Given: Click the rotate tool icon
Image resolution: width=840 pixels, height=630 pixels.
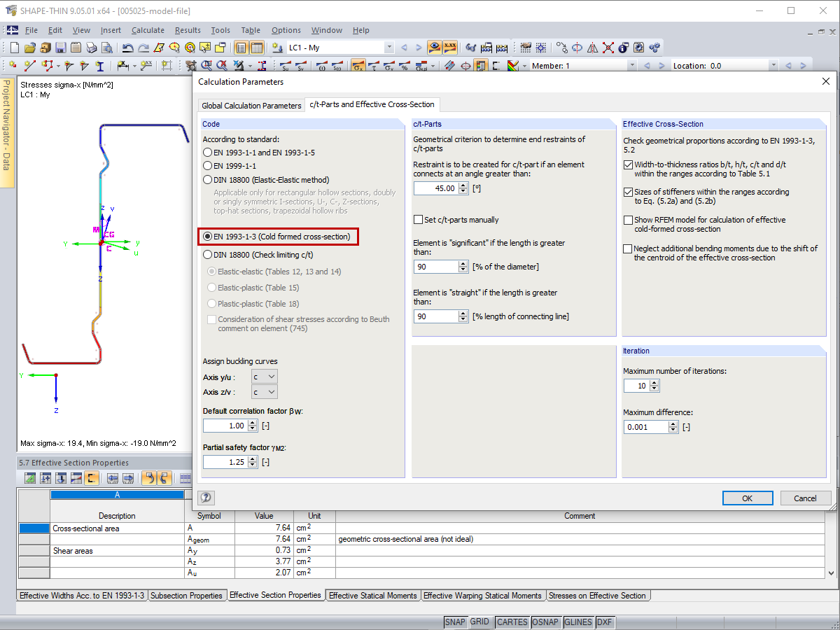Looking at the screenshot, I should click(x=577, y=48).
